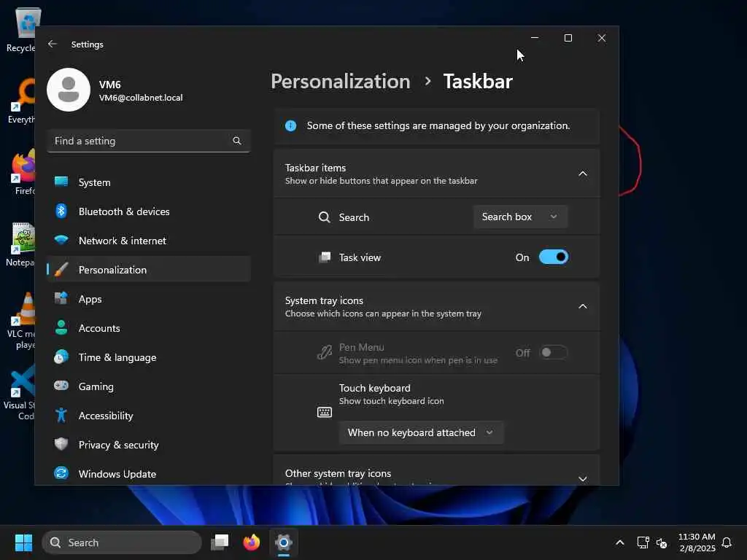Click the Touch keyboard label text
Screen dimensions: 747x560
(374, 388)
